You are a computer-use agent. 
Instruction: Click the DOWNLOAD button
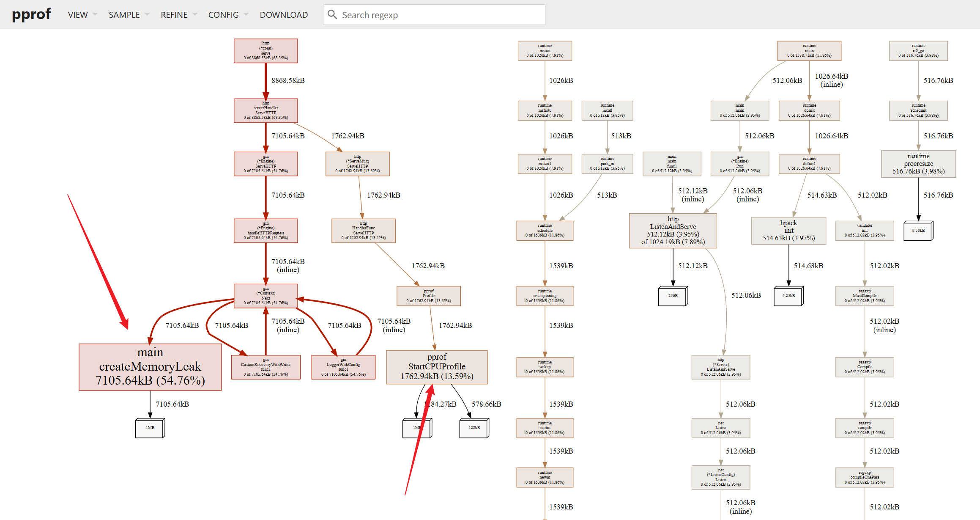(284, 15)
